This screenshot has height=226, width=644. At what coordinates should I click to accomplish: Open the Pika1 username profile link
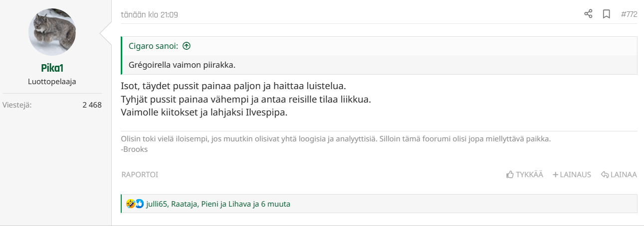coord(52,68)
